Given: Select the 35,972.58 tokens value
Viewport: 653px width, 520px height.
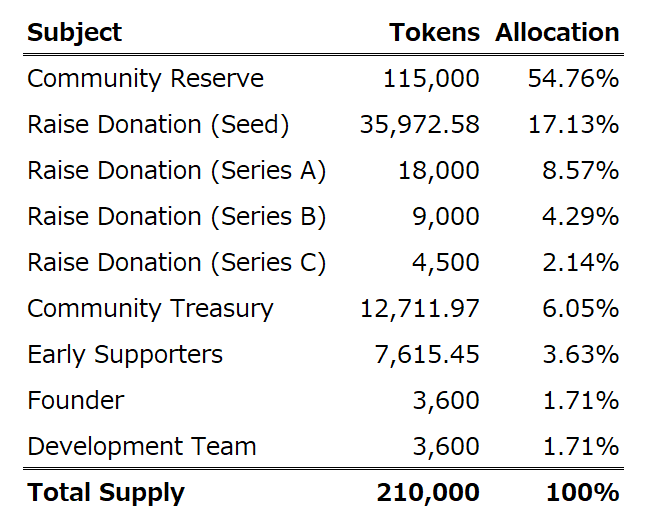Looking at the screenshot, I should 419,125.
